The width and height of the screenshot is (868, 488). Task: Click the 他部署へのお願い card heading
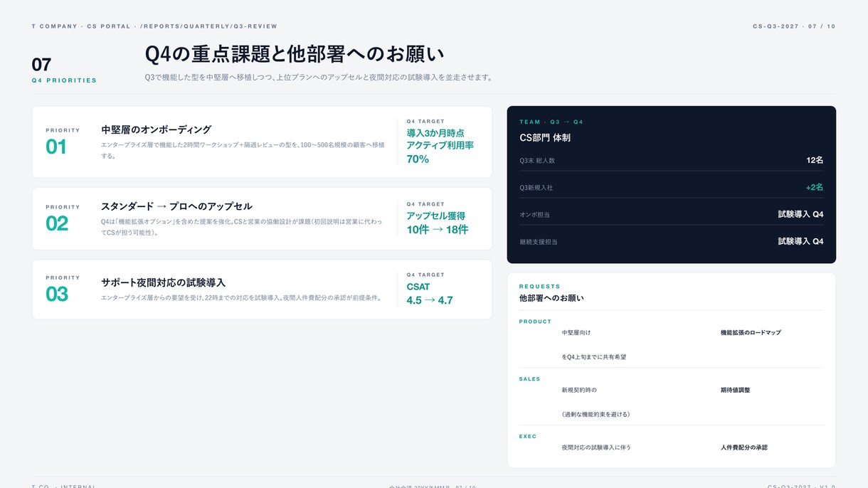point(551,298)
